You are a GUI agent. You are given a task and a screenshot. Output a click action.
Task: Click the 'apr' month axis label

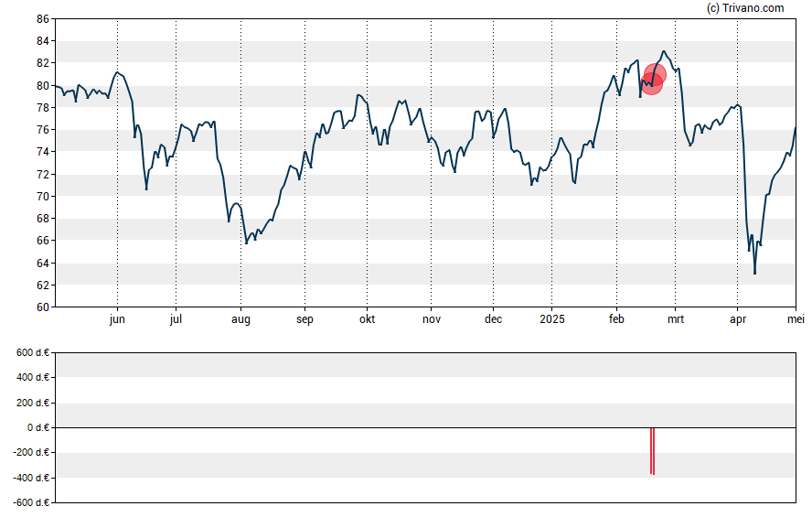tap(737, 319)
